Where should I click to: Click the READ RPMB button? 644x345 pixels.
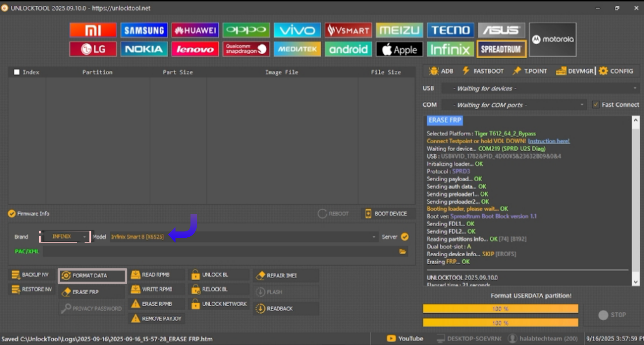point(157,275)
